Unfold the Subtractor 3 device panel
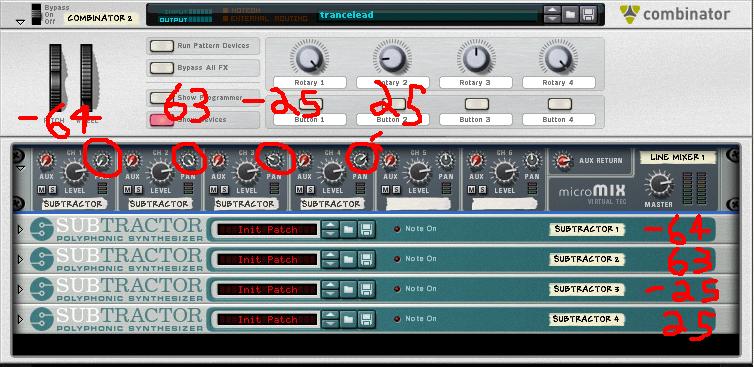The width and height of the screenshot is (754, 367). coord(20,290)
